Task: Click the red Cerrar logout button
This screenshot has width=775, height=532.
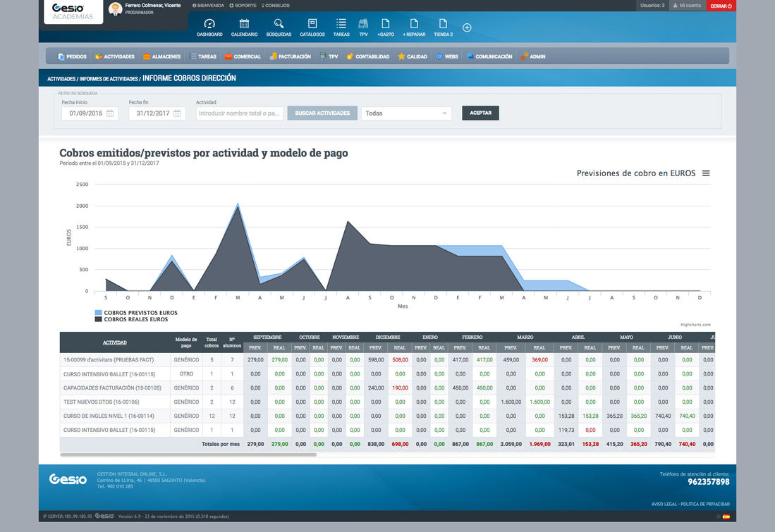Action: pos(721,6)
